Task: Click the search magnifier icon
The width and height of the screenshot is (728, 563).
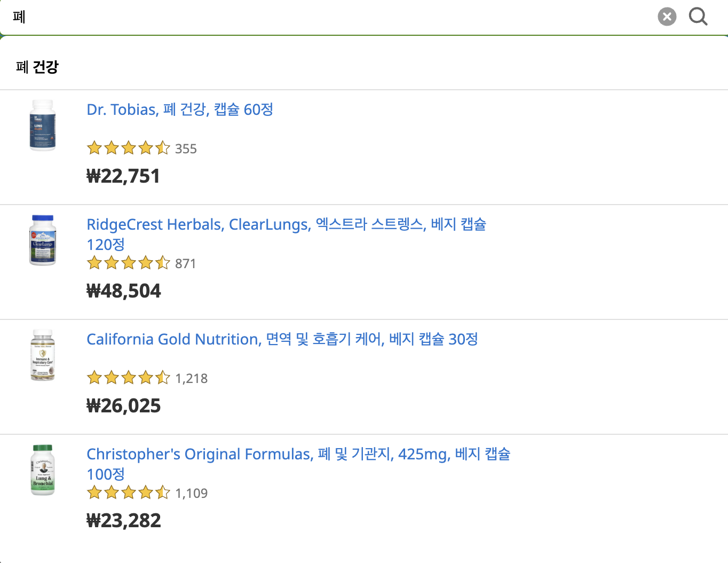Action: pos(698,17)
